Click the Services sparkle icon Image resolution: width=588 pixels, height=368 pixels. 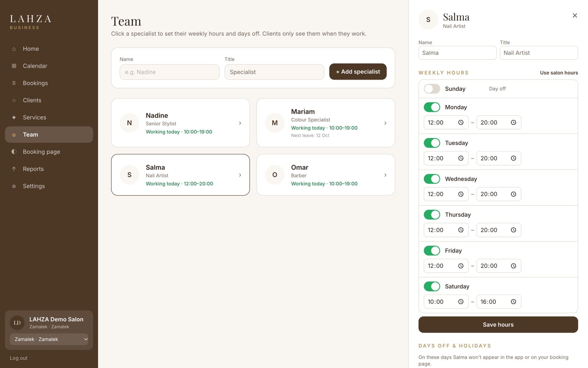pyautogui.click(x=14, y=117)
